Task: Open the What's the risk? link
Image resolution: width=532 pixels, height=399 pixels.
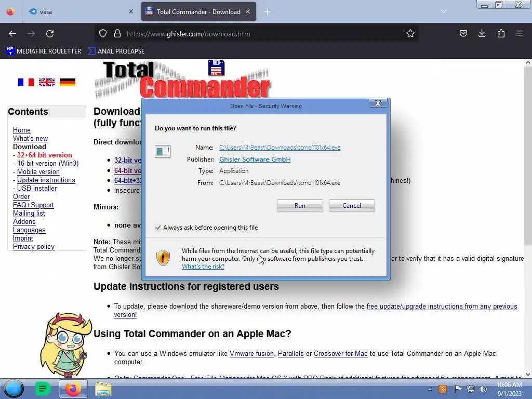Action: (203, 267)
